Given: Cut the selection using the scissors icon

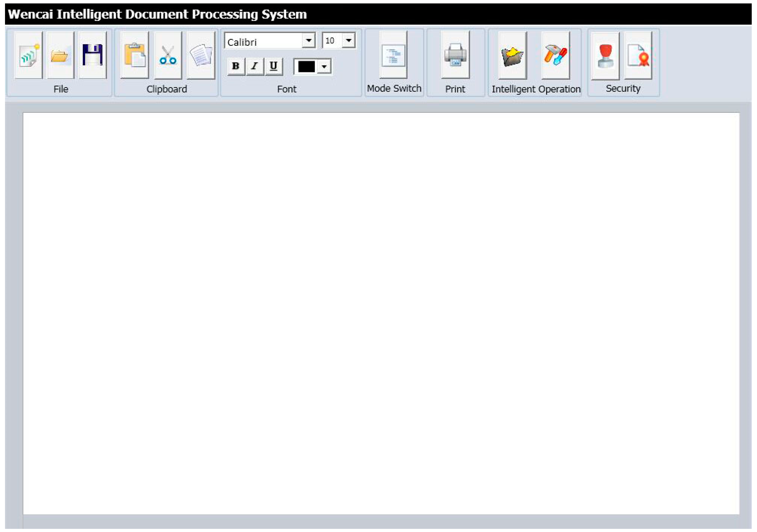Looking at the screenshot, I should pyautogui.click(x=168, y=55).
